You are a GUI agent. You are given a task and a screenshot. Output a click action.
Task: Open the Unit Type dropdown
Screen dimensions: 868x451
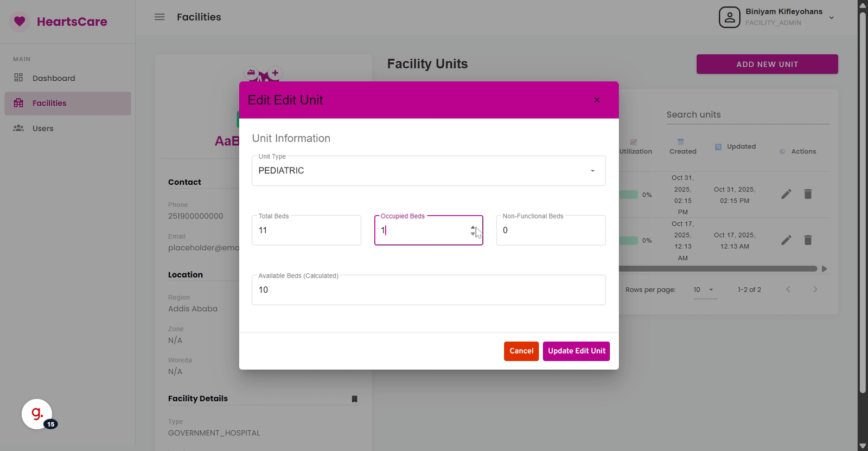click(x=428, y=171)
